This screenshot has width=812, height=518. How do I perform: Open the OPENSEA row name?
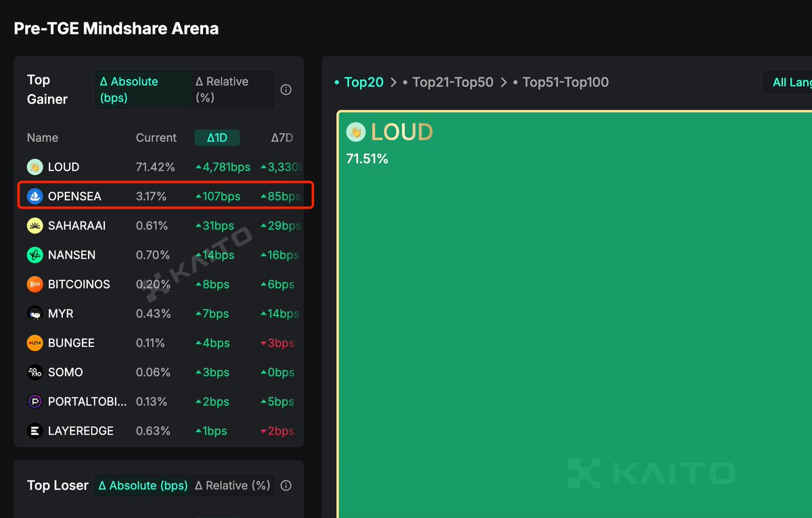pyautogui.click(x=74, y=196)
